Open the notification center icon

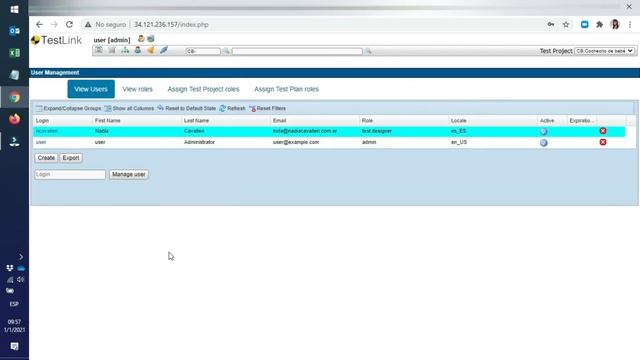pos(14,347)
